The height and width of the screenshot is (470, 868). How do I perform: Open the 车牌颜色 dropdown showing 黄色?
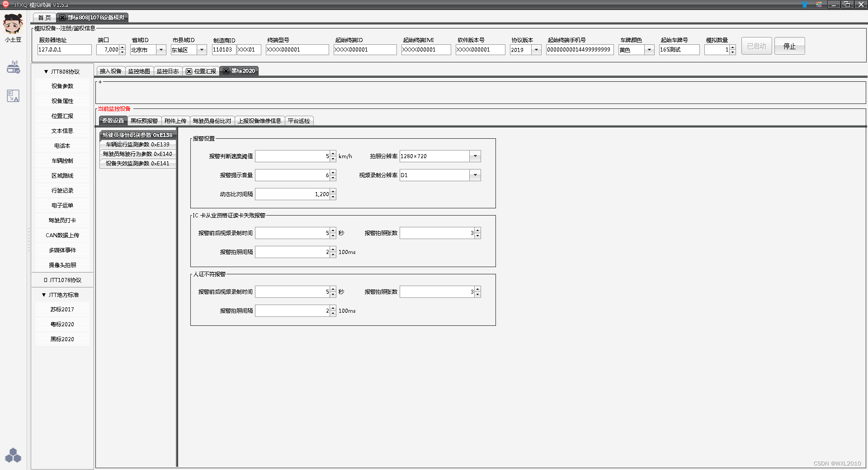(650, 50)
